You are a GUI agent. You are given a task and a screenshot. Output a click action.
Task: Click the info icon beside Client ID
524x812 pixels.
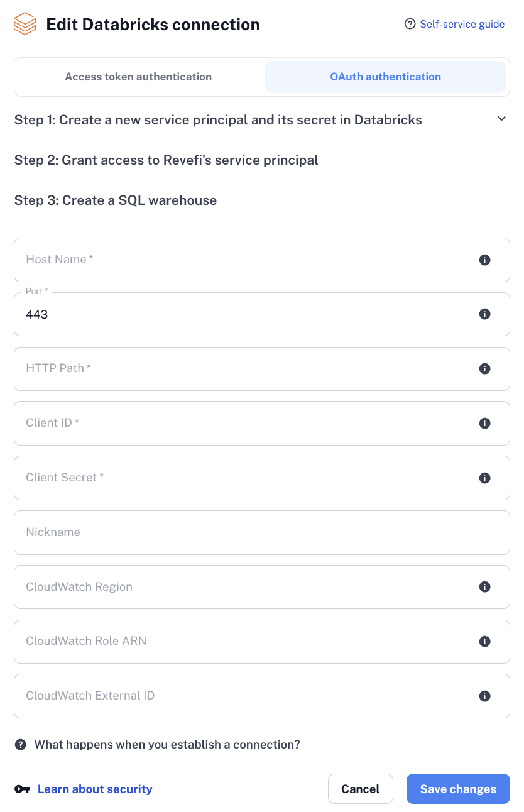[x=484, y=424]
